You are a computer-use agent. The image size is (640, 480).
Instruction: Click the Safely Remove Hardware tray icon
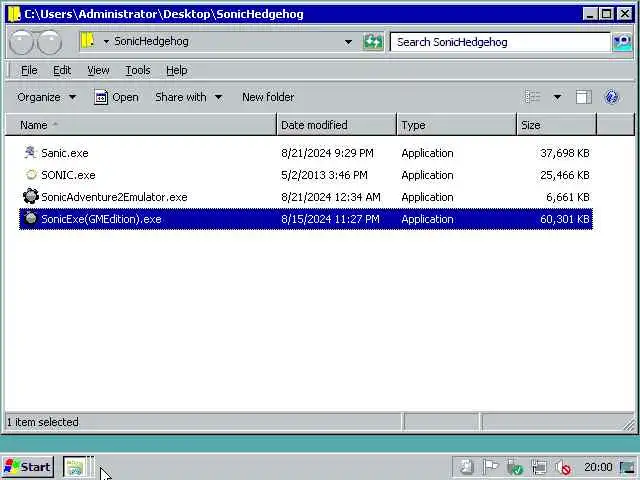click(x=515, y=467)
